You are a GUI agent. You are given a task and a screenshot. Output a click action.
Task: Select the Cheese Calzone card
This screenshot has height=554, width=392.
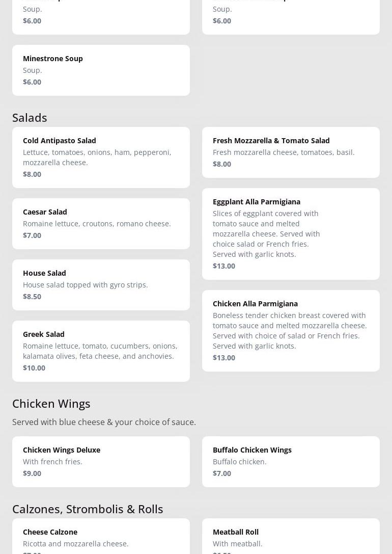[101, 538]
